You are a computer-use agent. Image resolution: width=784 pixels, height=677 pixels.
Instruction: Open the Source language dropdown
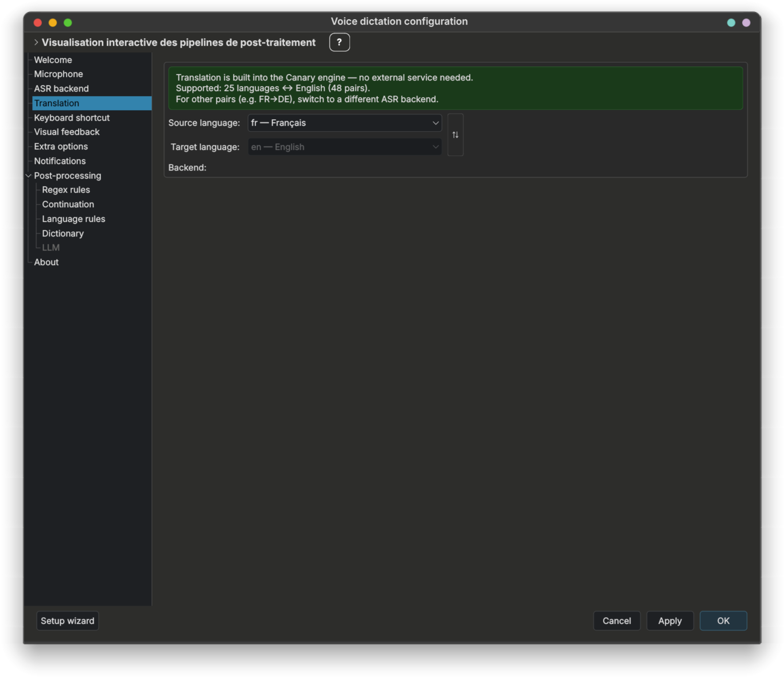345,123
